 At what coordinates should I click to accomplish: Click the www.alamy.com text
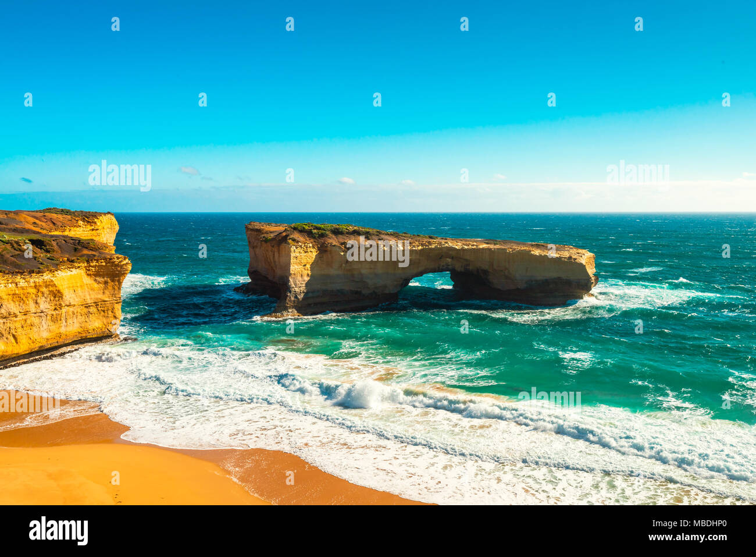click(688, 538)
